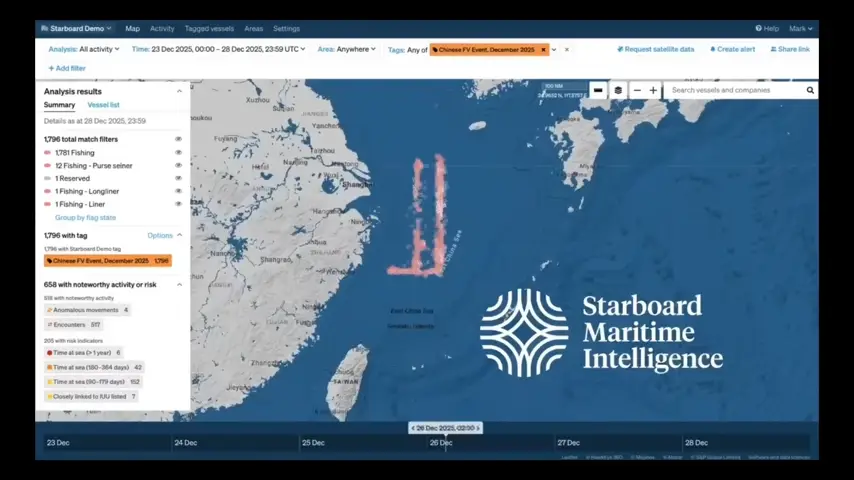The image size is (854, 480).
Task: Zoom in with the plus button
Action: (653, 90)
